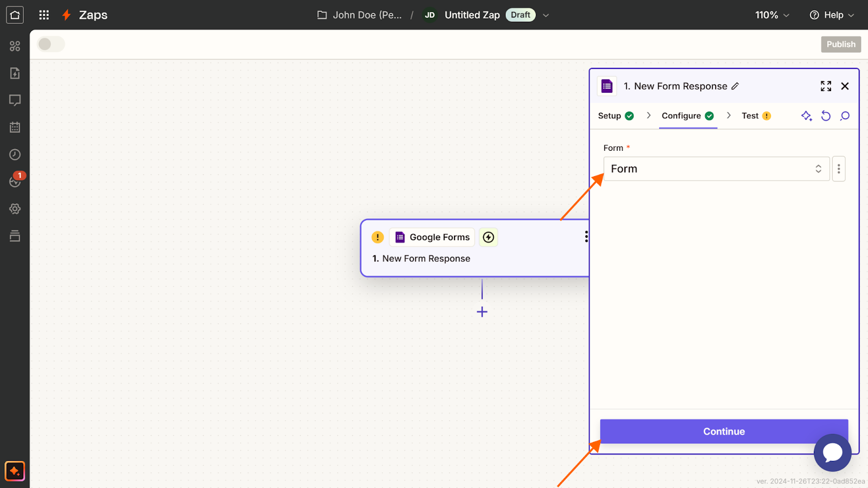Click the Continue button
868x488 pixels.
pos(724,432)
